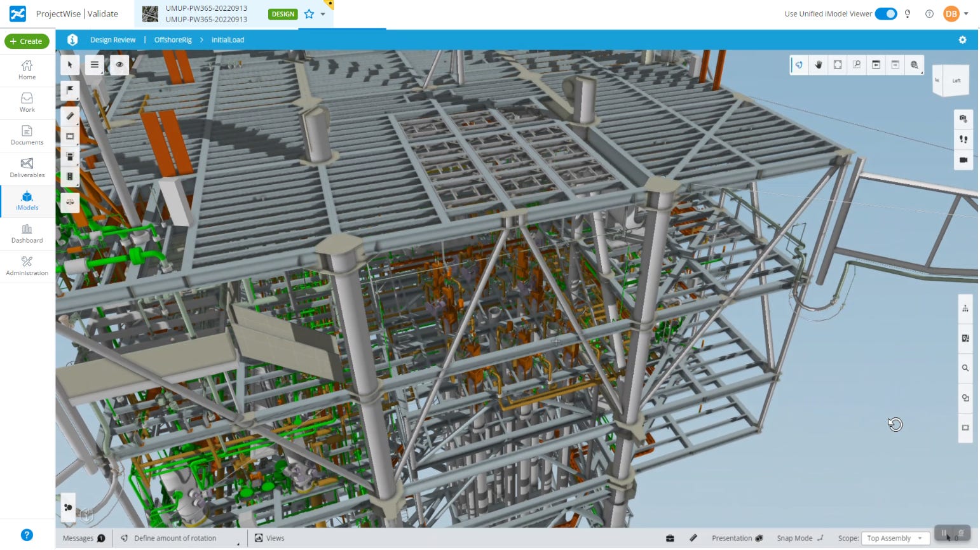Open the help circle icon in top bar
The image size is (980, 550).
coord(929,13)
